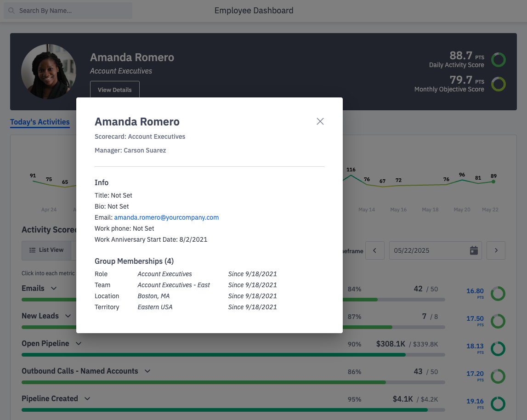
Task: Click the Open Pipeline points donut icon
Action: click(x=498, y=349)
